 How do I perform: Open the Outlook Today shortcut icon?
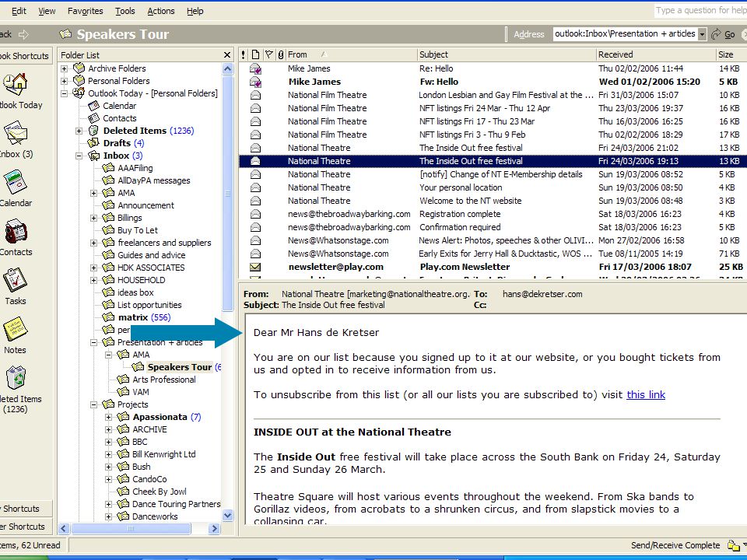point(16,85)
